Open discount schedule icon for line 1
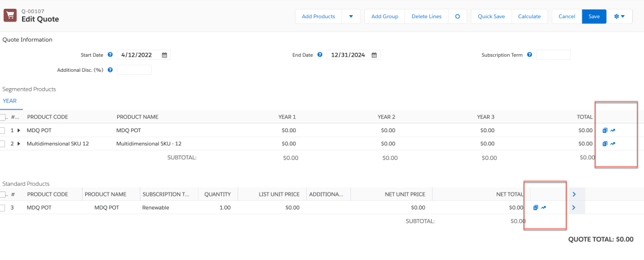This screenshot has width=644, height=260. coord(612,130)
